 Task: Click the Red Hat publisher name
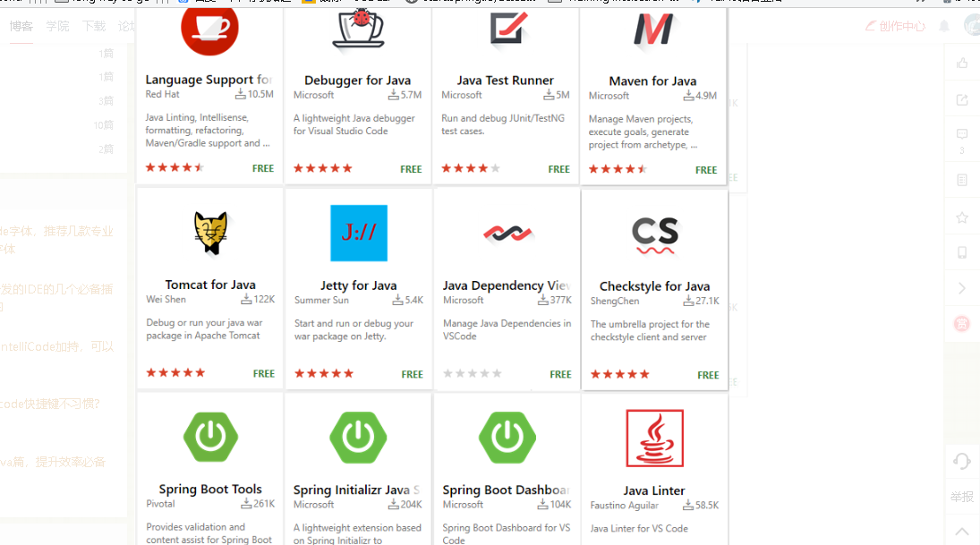pos(163,94)
